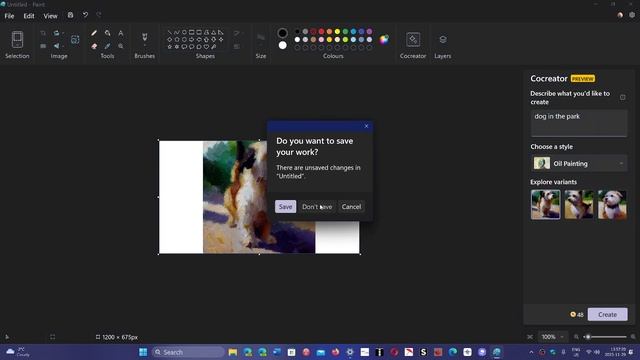This screenshot has width=640, height=360.
Task: Select the Eraser tool
Action: click(x=94, y=46)
